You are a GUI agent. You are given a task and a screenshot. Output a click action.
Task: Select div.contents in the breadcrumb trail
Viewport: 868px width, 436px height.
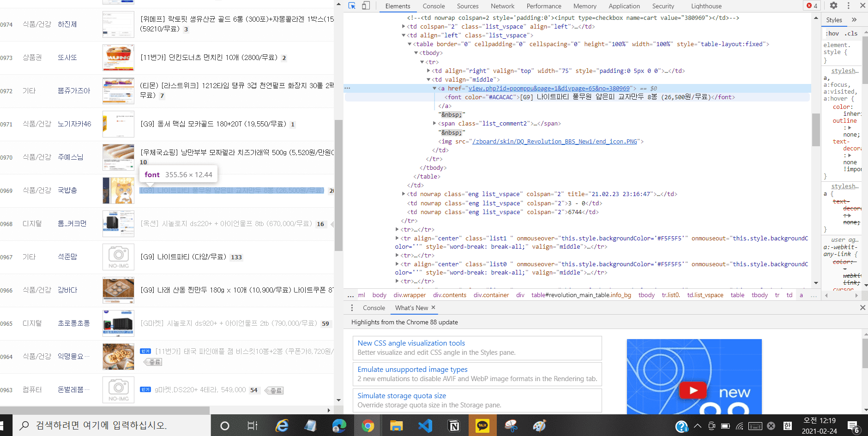point(450,295)
